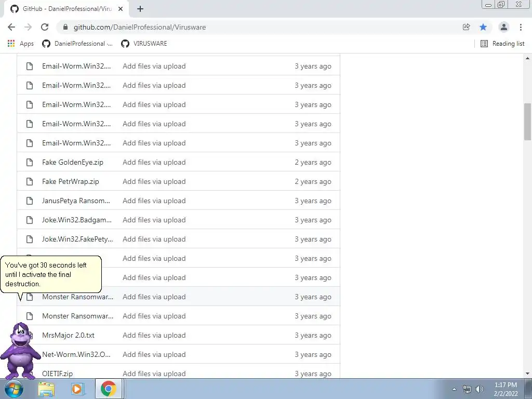Open Windows Explorer from taskbar
The width and height of the screenshot is (532, 399).
[46, 389]
